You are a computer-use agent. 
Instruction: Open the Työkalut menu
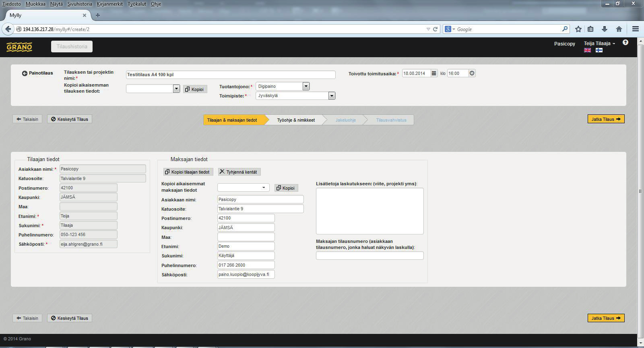point(137,4)
